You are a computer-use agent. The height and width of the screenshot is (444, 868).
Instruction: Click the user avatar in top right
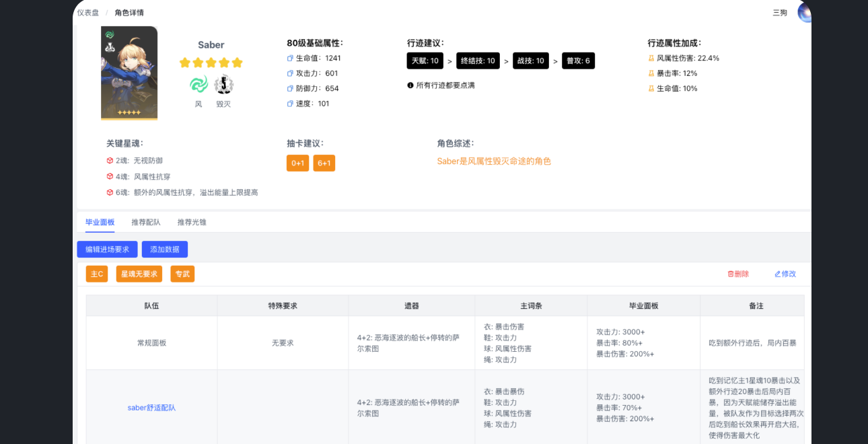pos(804,12)
